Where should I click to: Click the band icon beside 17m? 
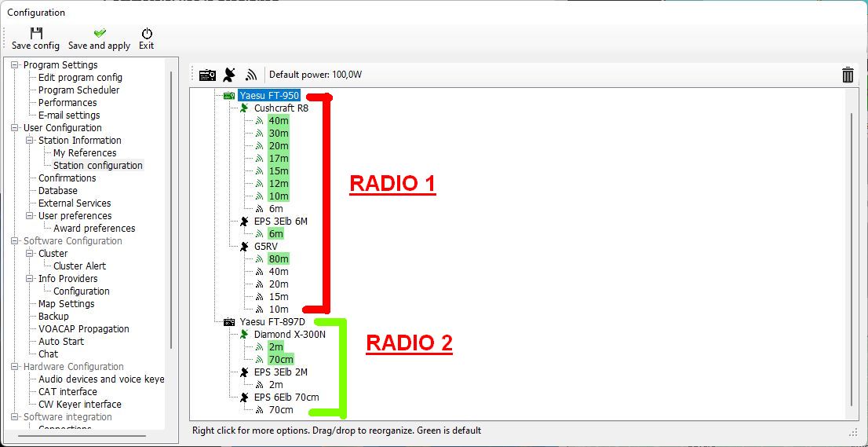pos(258,159)
